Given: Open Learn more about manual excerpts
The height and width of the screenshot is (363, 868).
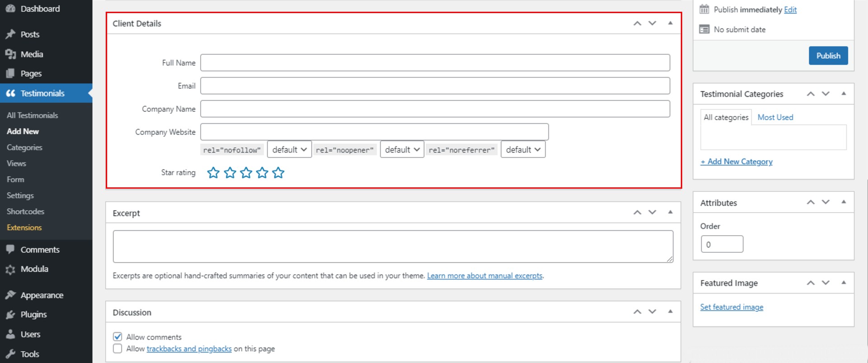Looking at the screenshot, I should click(x=485, y=276).
